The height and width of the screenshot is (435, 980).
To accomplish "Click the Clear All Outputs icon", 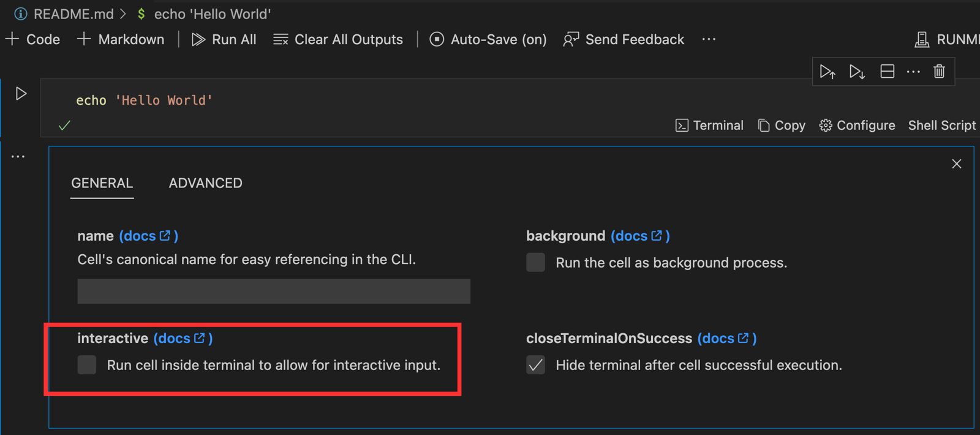I will 337,39.
